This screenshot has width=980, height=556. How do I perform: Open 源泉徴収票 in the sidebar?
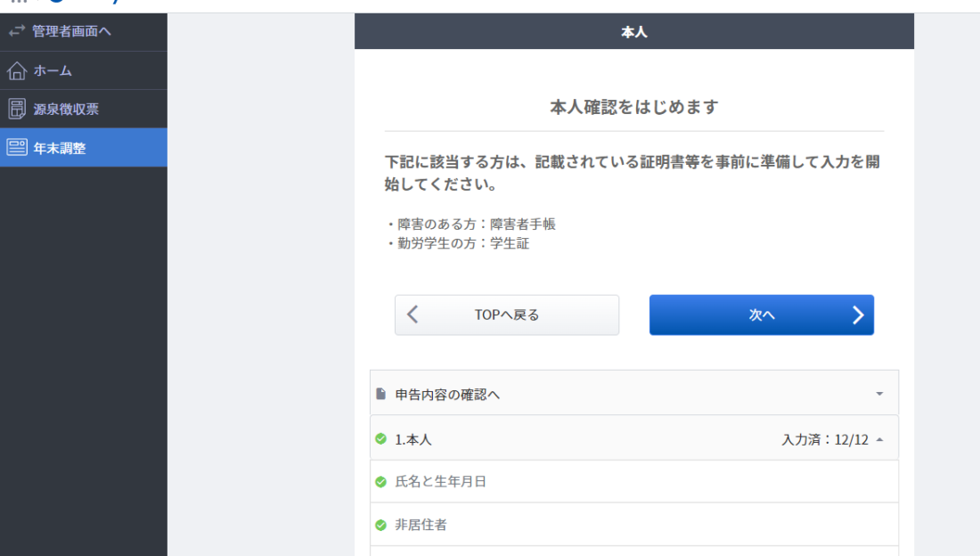click(x=84, y=109)
